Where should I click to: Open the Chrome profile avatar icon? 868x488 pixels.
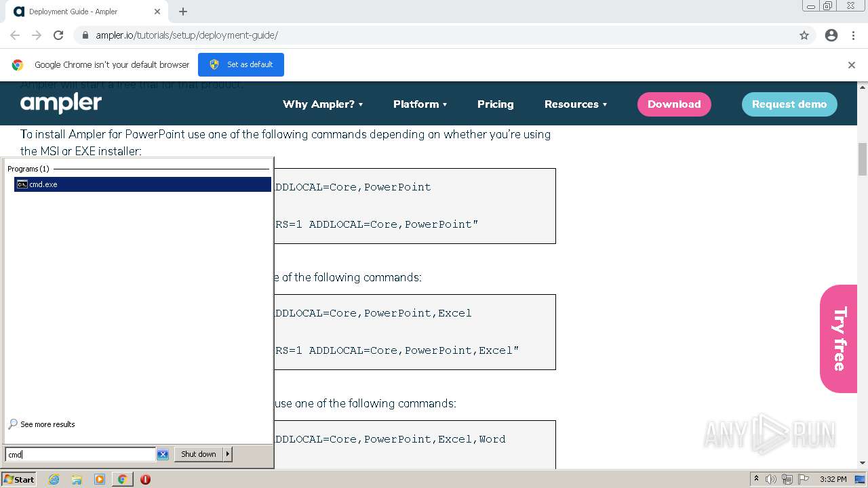(x=831, y=35)
